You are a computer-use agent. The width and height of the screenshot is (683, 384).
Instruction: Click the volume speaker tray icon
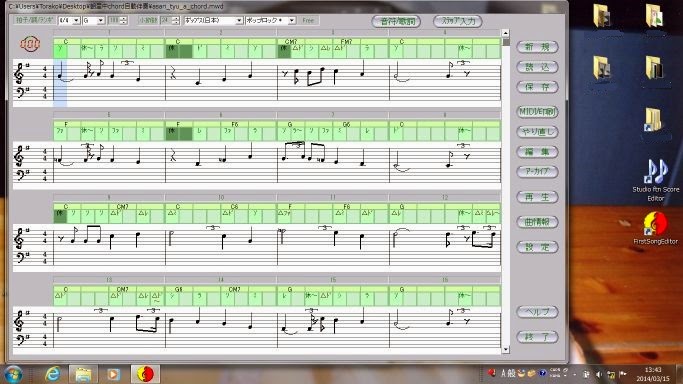point(598,374)
